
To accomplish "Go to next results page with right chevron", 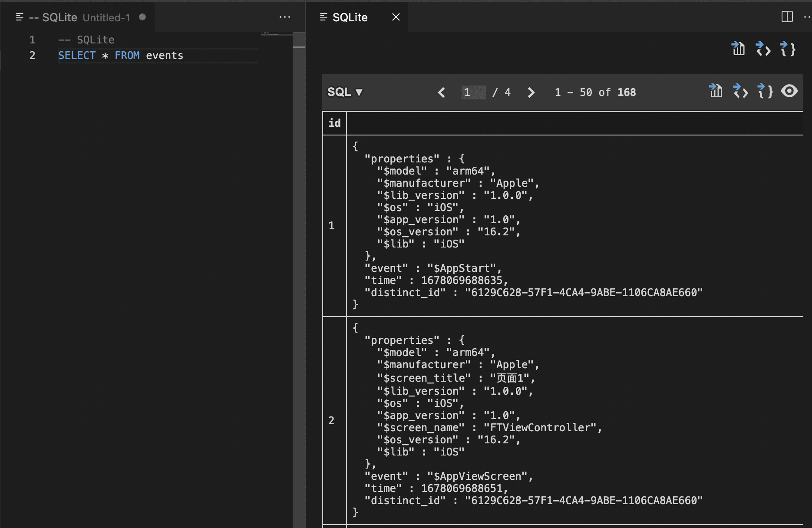I will (x=531, y=92).
